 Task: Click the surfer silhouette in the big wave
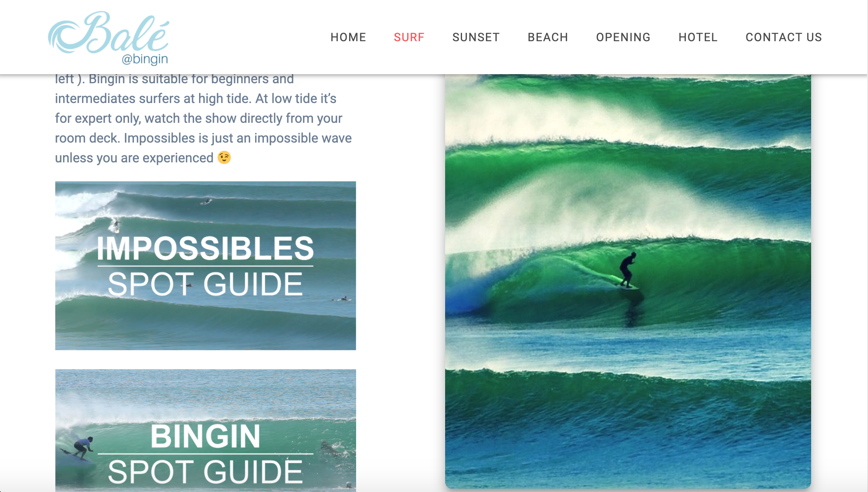[x=628, y=270]
